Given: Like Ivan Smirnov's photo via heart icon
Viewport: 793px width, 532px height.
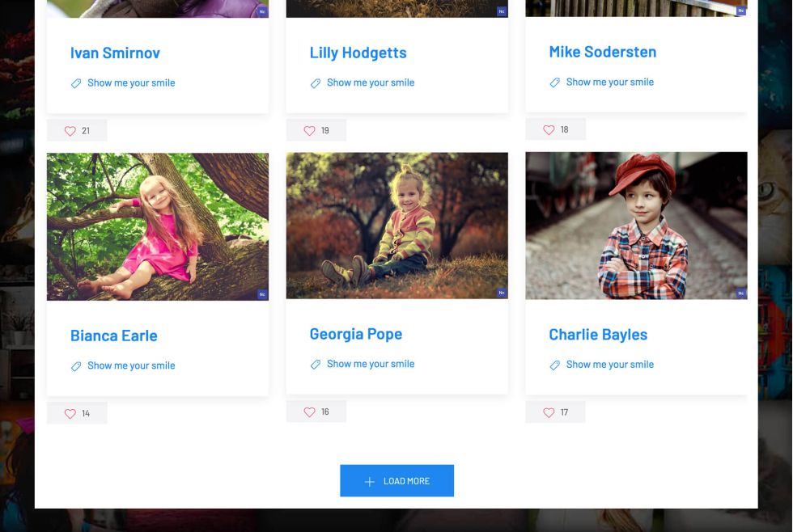Looking at the screenshot, I should pos(70,131).
